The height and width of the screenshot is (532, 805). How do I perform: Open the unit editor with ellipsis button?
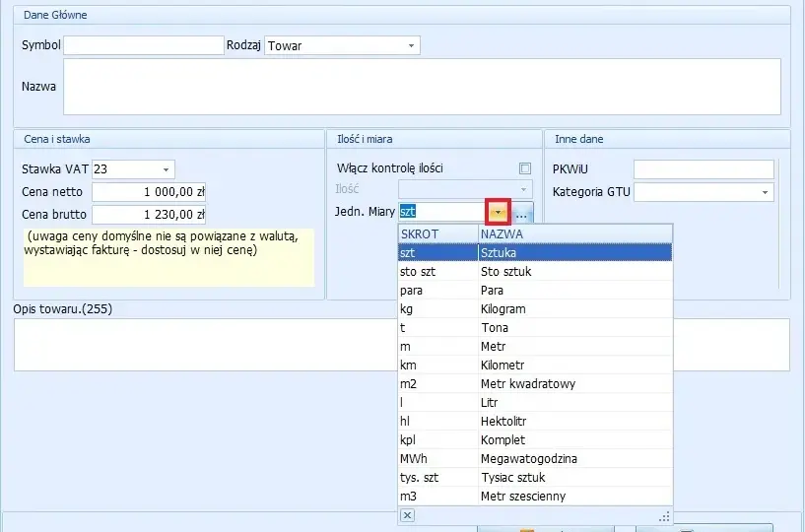tap(521, 212)
